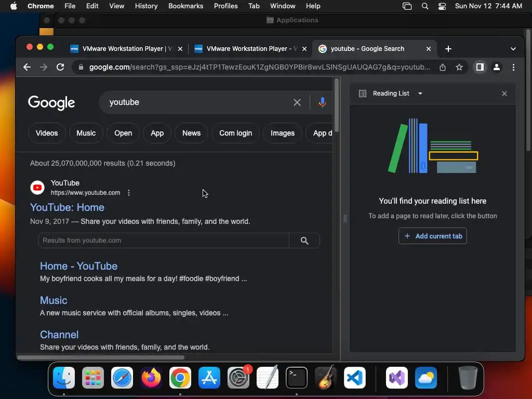Viewport: 532px width, 399px height.
Task: Reload the Google search page
Action: [x=60, y=67]
